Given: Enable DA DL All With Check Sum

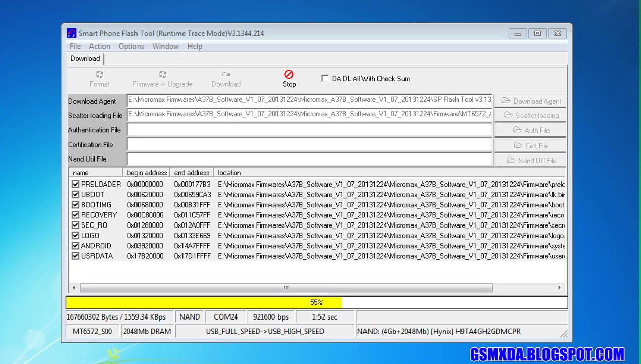Looking at the screenshot, I should 325,78.
